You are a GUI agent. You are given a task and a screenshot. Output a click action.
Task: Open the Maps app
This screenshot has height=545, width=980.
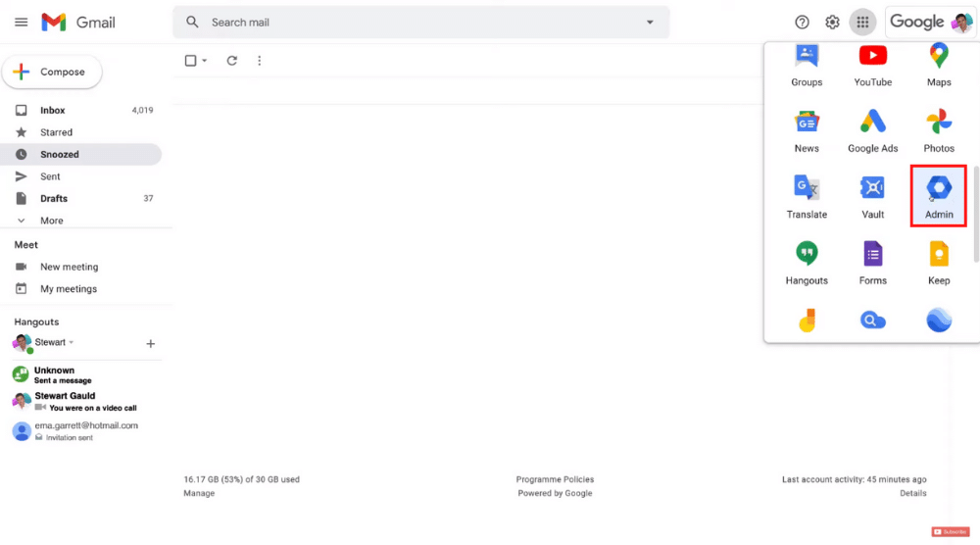[939, 66]
